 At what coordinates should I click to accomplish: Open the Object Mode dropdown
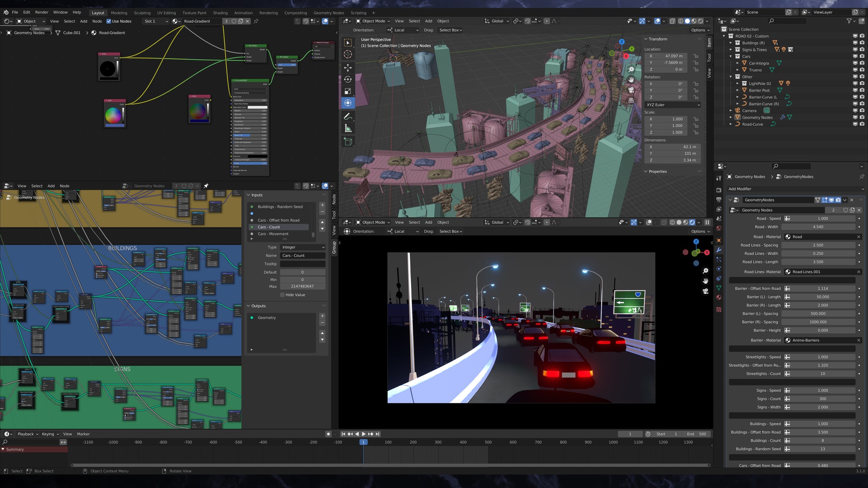click(x=373, y=21)
